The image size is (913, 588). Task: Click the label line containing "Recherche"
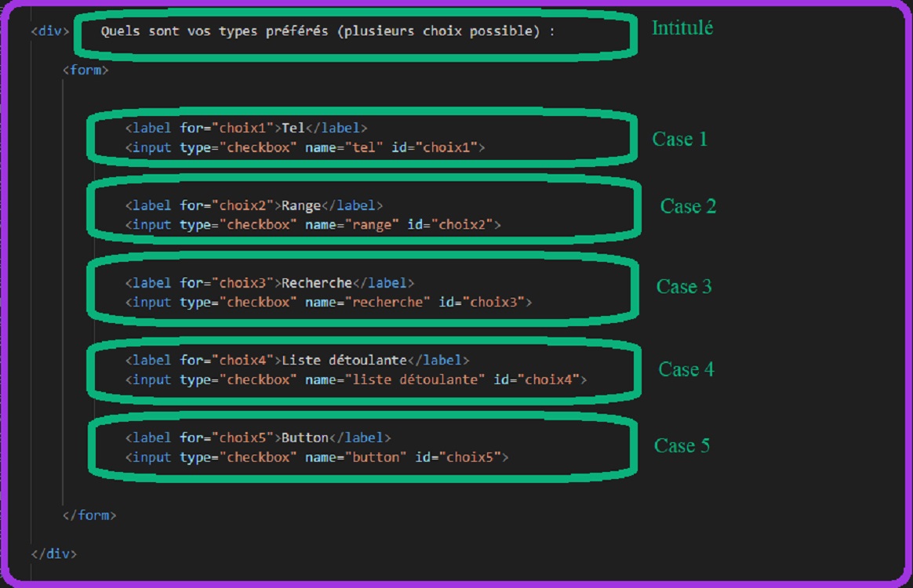click(270, 283)
